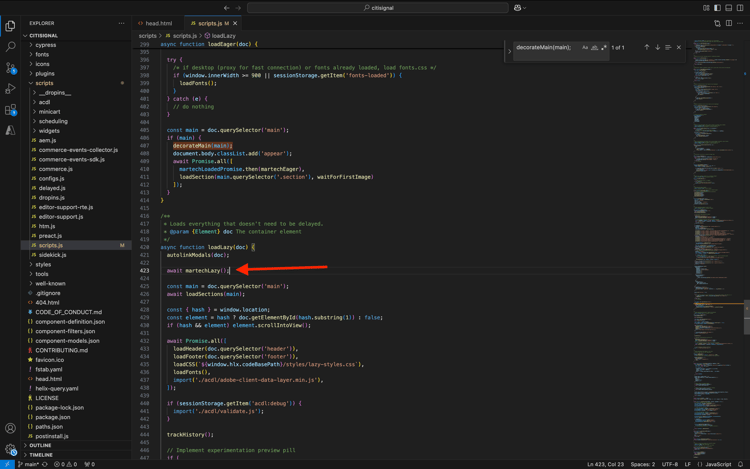
Task: Expand the OUTLINE section
Action: [x=40, y=446]
